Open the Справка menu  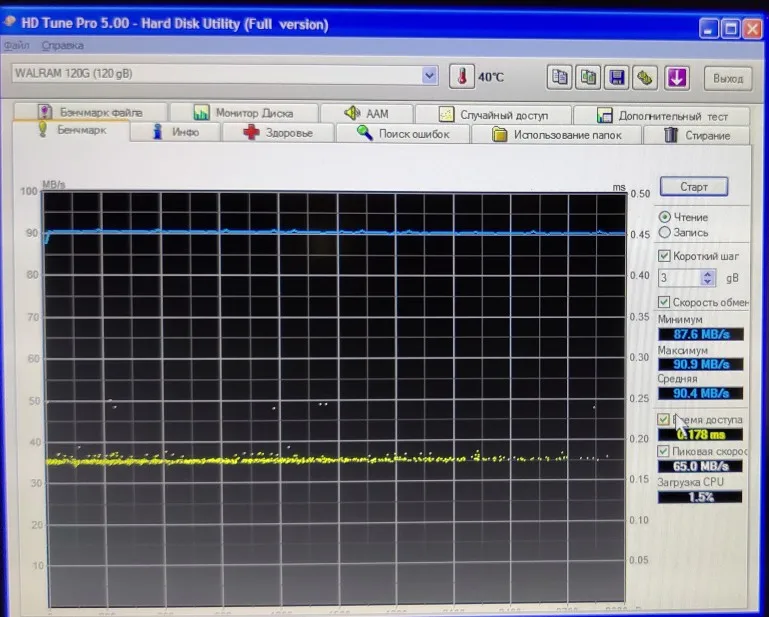(x=63, y=45)
